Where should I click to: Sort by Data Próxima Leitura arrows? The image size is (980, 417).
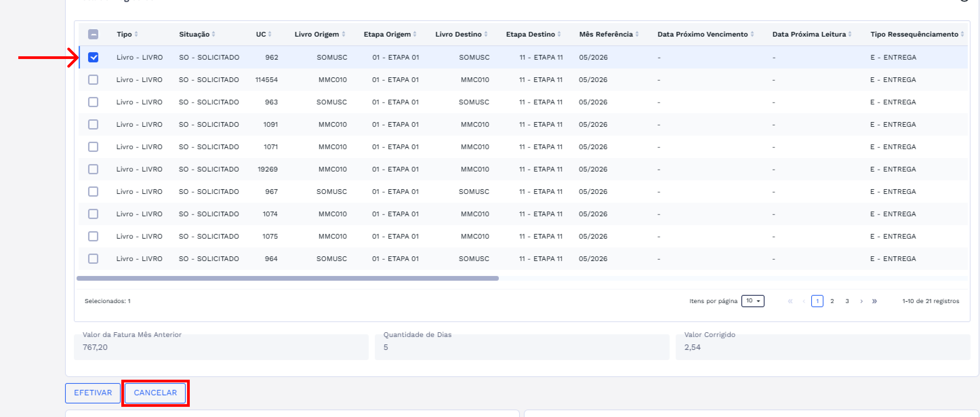click(x=850, y=34)
